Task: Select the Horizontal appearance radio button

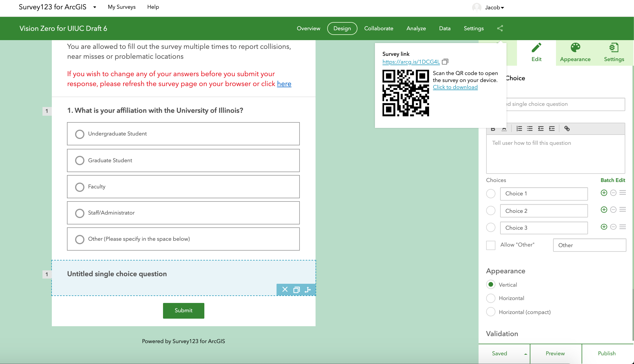Action: tap(491, 298)
